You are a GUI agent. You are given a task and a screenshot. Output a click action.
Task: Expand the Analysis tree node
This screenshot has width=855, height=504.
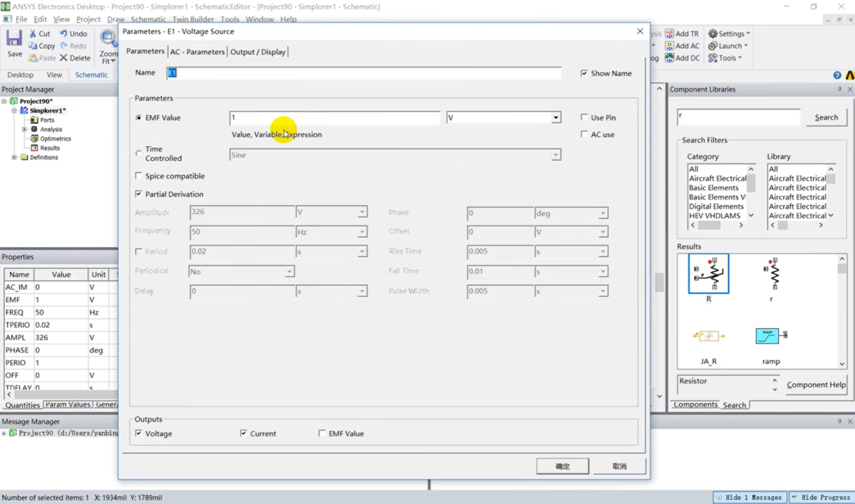click(x=24, y=130)
